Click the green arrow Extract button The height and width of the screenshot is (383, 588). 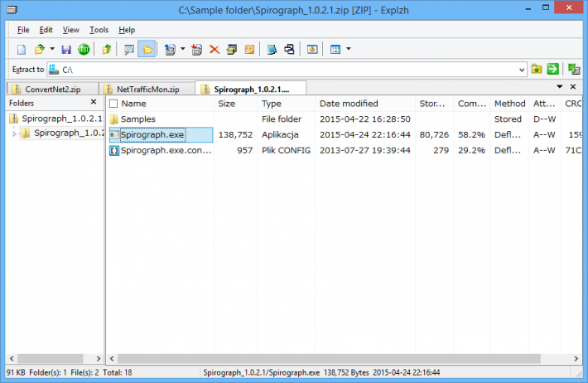(552, 70)
